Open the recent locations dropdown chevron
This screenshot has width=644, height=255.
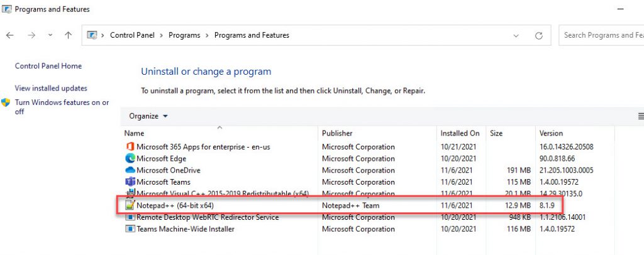(50, 35)
